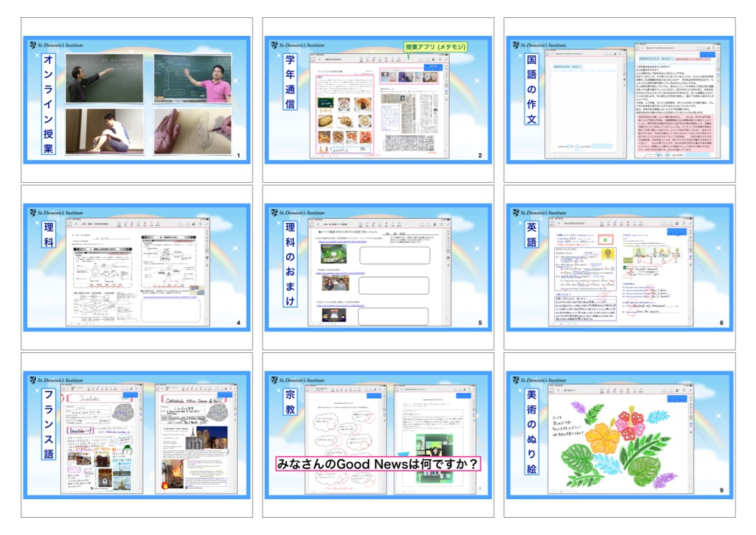756x535 pixels.
Task: Click the English worksheet on slide 6
Action: tap(621, 272)
